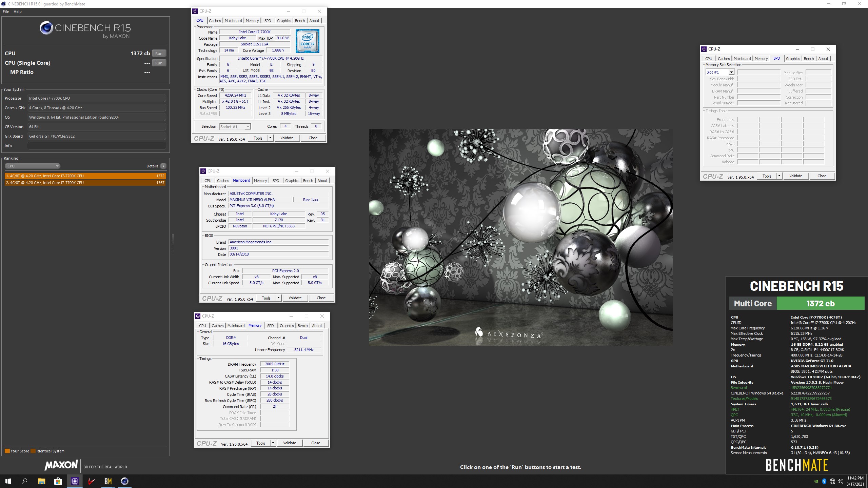Screen dimensions: 868x488
Task: Select Graphics tab in Mainboard CPU-Z window
Action: [x=292, y=181]
